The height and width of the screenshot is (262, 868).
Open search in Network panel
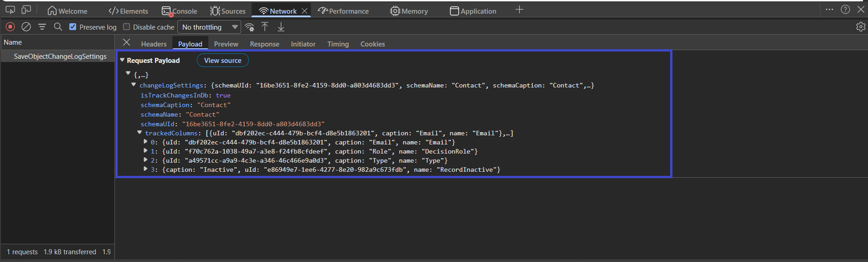point(58,27)
